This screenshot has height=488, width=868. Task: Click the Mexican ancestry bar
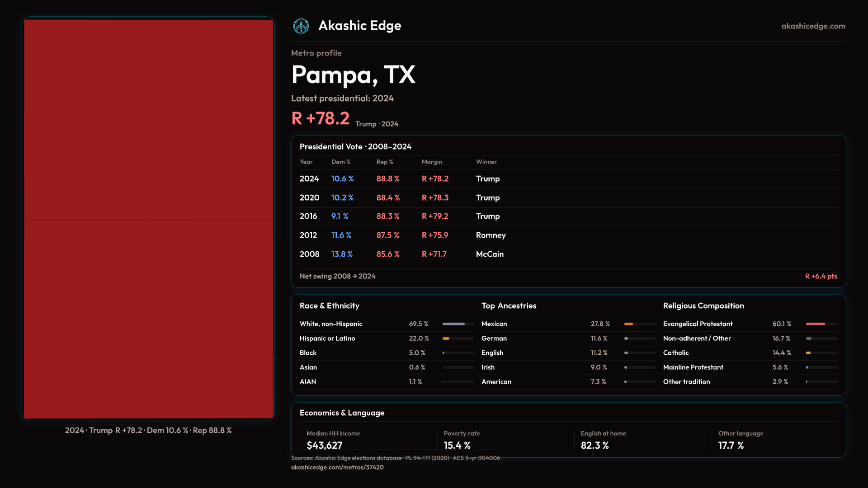[x=628, y=324]
